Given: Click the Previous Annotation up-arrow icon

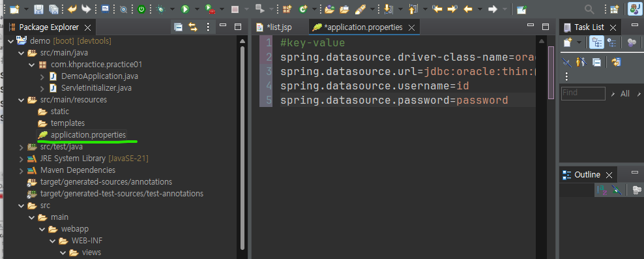Looking at the screenshot, I should click(x=413, y=9).
